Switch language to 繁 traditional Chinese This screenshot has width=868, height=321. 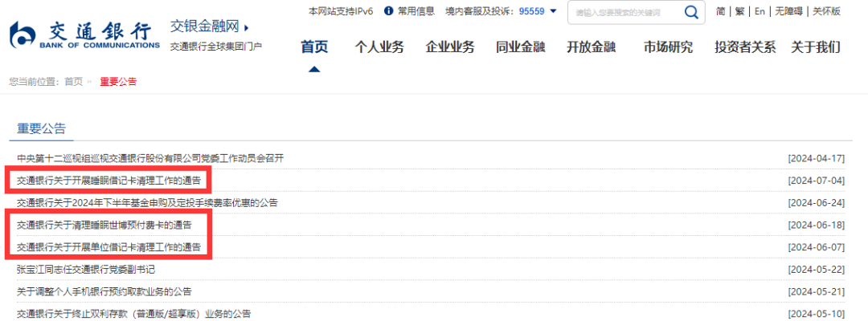coord(739,11)
